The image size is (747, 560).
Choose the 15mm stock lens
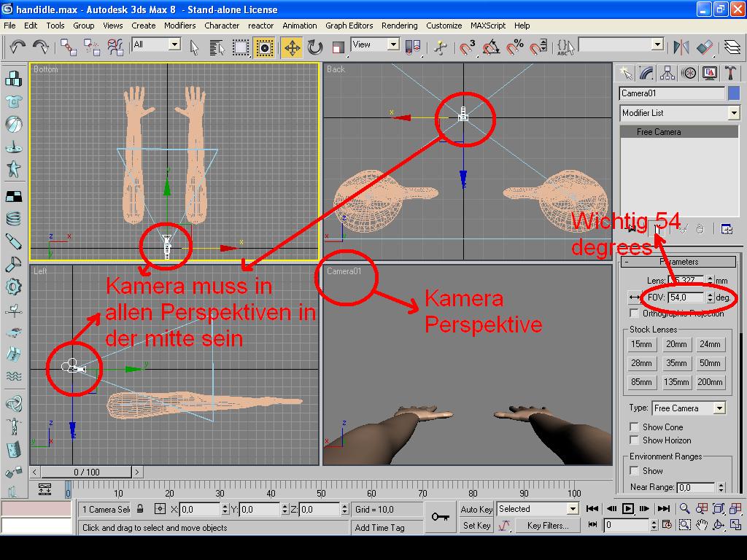pos(641,344)
